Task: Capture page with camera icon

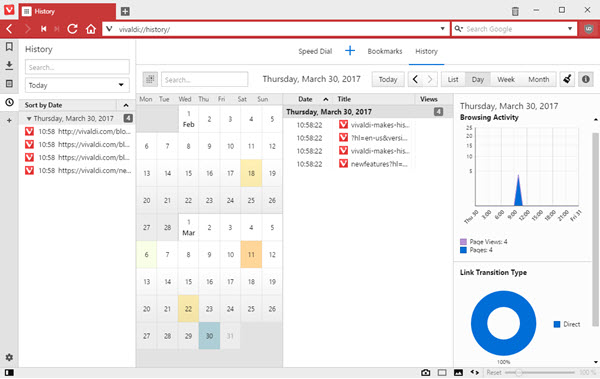Action: click(x=426, y=372)
